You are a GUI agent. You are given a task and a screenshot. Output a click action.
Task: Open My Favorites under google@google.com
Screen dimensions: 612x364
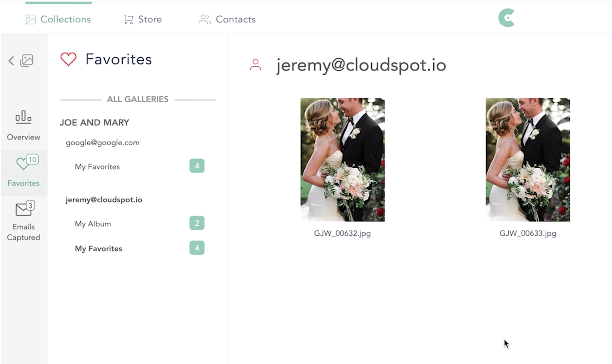click(98, 167)
